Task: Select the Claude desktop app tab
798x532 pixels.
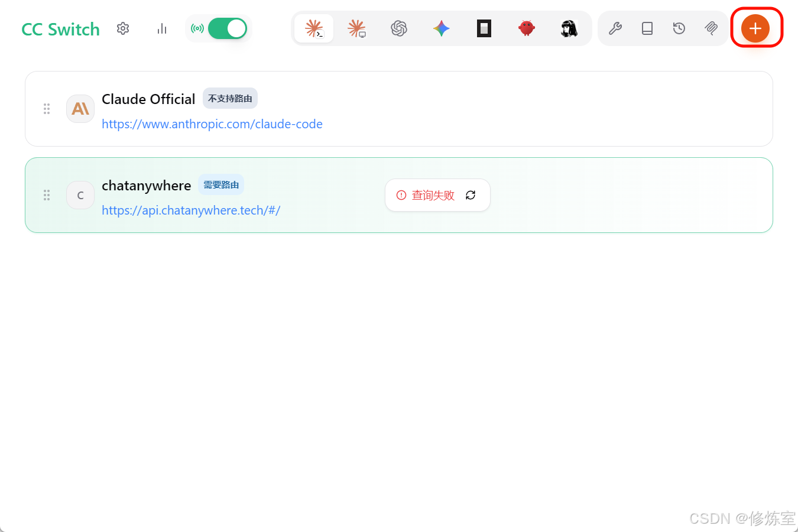Action: [x=356, y=28]
